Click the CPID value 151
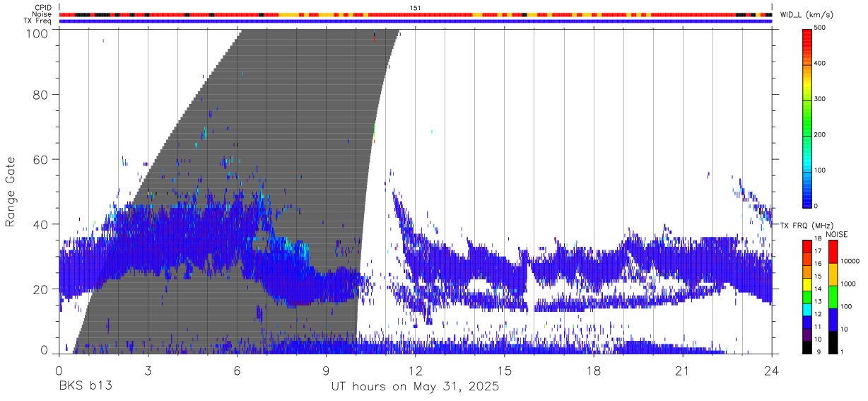The image size is (868, 401). [415, 8]
